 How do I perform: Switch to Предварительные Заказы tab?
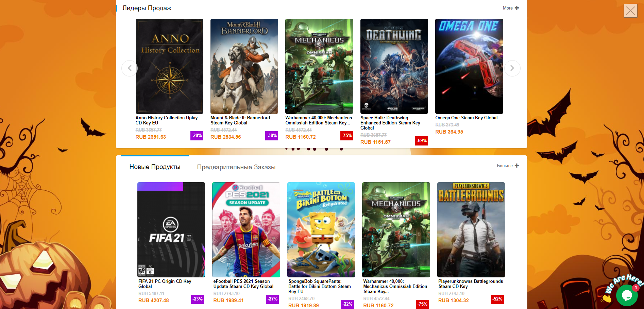(x=236, y=167)
